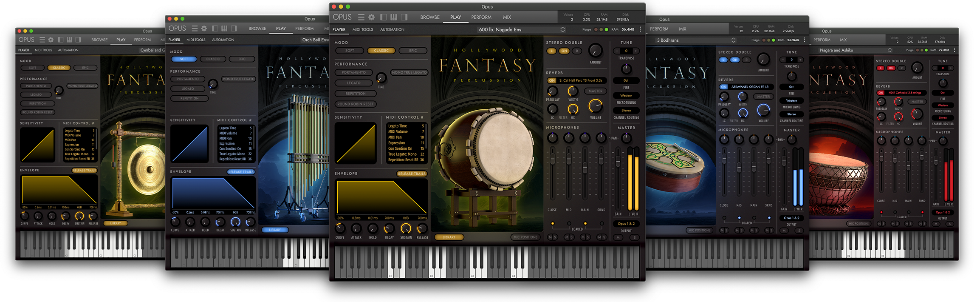The width and height of the screenshot is (980, 302).
Task: Click the Close mic pan knob in Nagado window
Action: (552, 137)
